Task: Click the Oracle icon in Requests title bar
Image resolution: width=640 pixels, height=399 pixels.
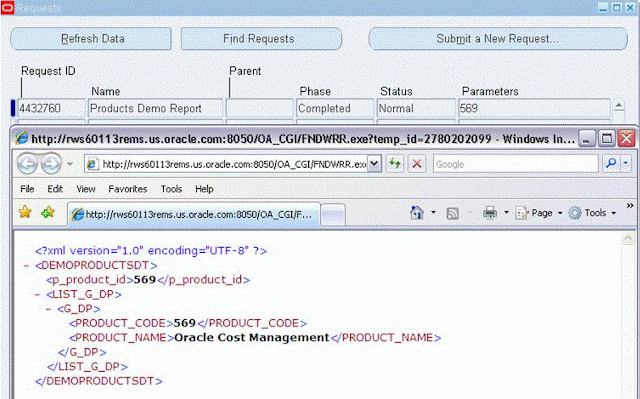Action: point(7,7)
